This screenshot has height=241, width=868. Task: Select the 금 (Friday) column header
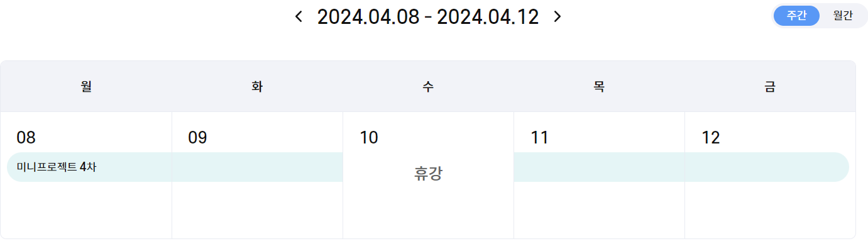coord(770,87)
